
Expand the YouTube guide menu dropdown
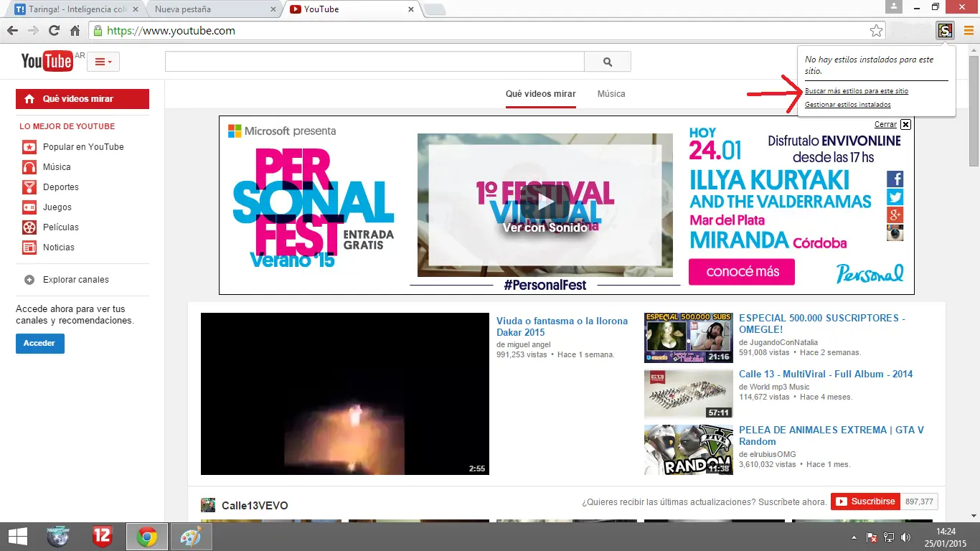pyautogui.click(x=103, y=62)
